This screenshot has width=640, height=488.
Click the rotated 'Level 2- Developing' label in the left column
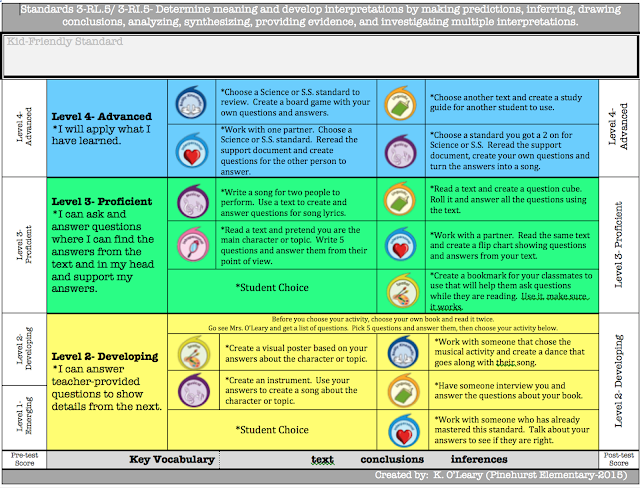tap(24, 348)
